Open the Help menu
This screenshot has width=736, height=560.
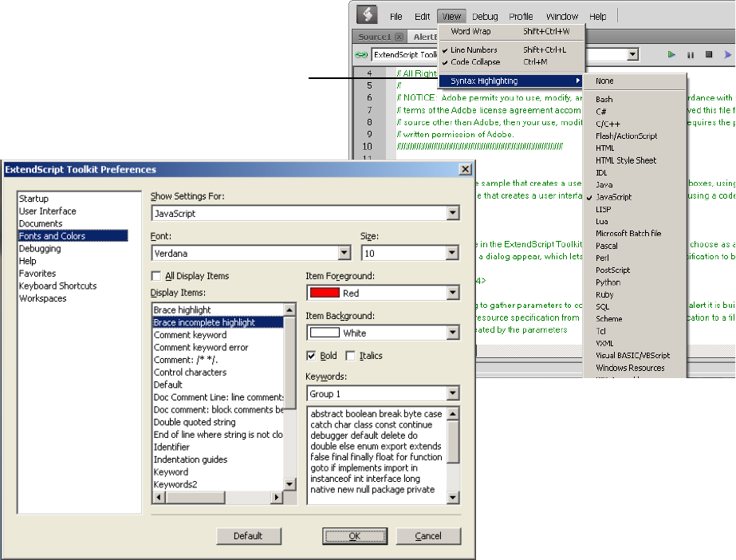pos(597,17)
